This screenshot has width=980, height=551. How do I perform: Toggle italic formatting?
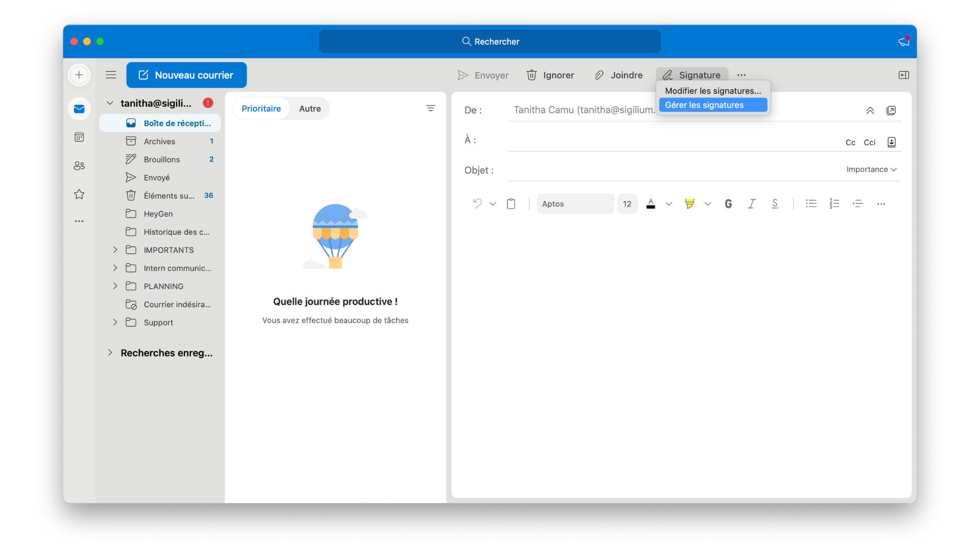click(x=751, y=204)
